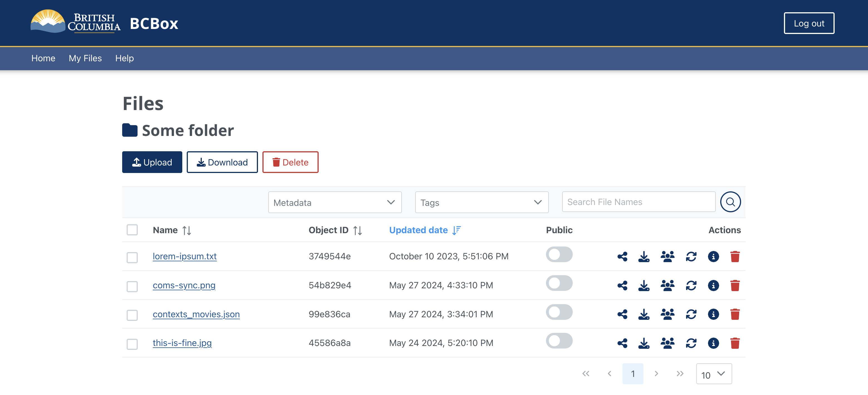The height and width of the screenshot is (395, 868).
Task: Click the filename link for contexts_movies.json
Action: click(196, 314)
